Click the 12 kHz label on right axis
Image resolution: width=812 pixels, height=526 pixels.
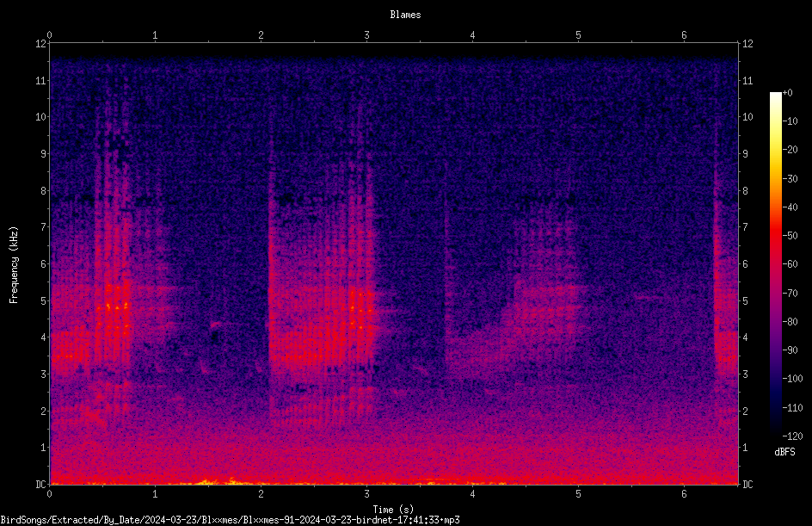coord(747,44)
